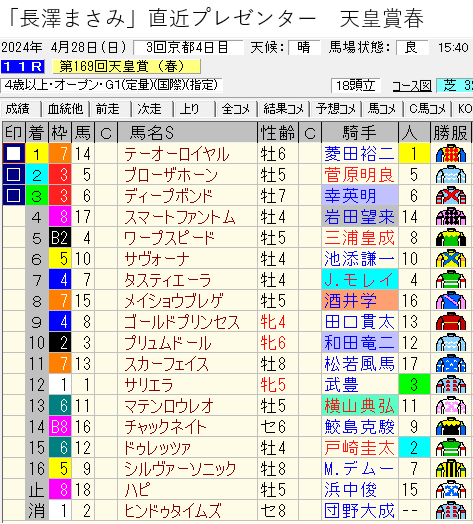Select horse name ドゥレッツァ
The width and height of the screenshot is (473, 524).
pos(157,448)
